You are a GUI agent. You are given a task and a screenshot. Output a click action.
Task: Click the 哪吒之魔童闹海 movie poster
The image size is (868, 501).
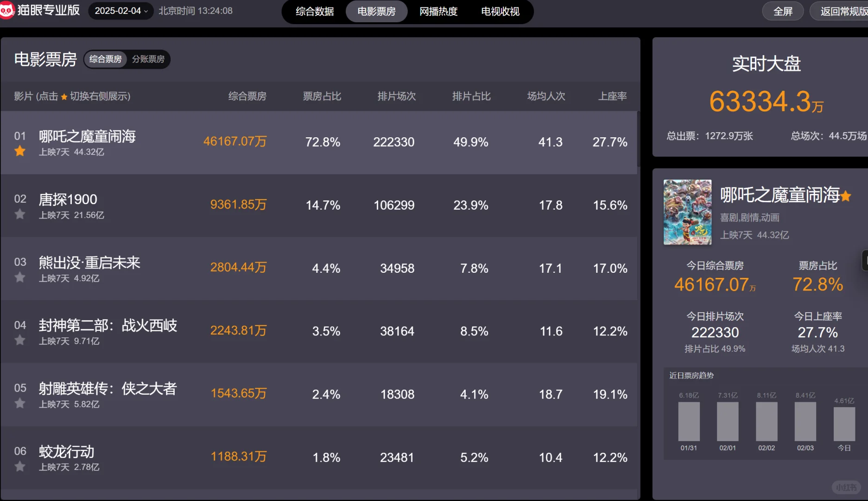pos(687,212)
